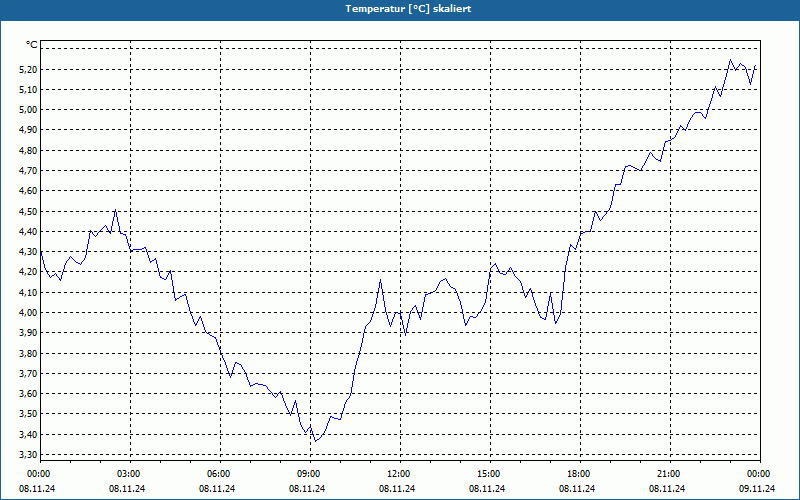800x500 pixels.
Task: Pick the y-axis tick label "4,80"
Action: [28, 151]
